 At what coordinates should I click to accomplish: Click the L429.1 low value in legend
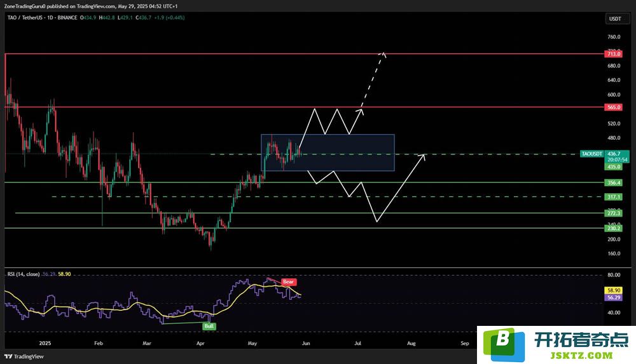point(125,18)
